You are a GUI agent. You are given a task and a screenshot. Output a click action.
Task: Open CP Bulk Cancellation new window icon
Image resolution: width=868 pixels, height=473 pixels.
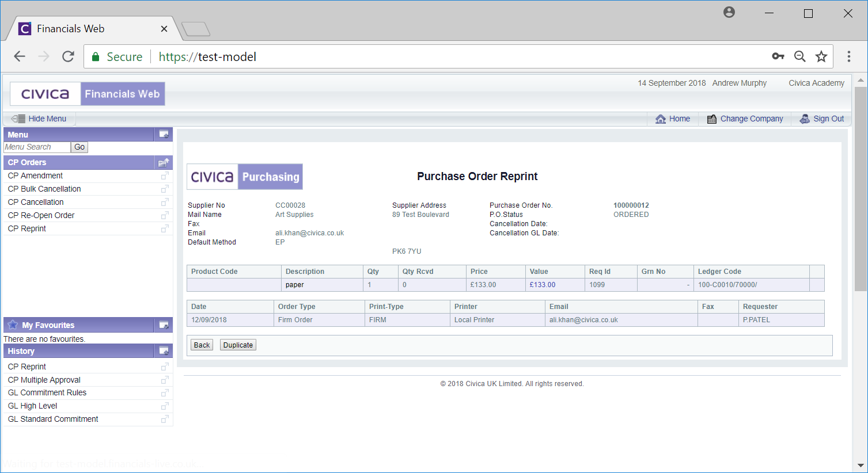165,189
